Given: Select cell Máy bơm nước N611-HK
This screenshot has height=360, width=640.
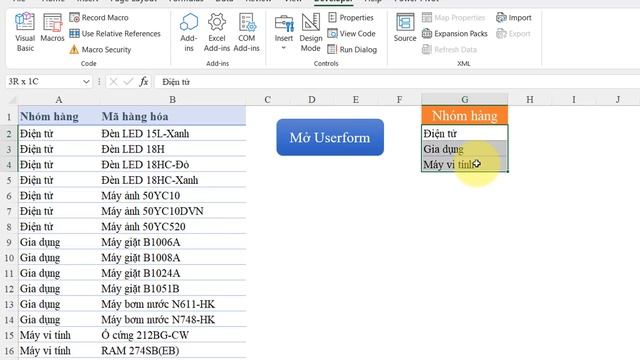Looking at the screenshot, I should point(172,304).
